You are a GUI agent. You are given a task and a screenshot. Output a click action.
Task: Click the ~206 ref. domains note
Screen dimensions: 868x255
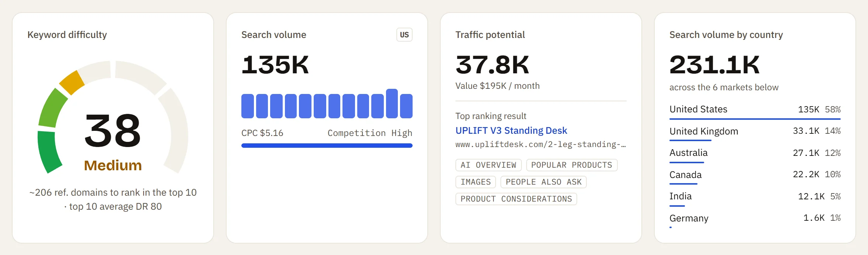[x=113, y=199]
